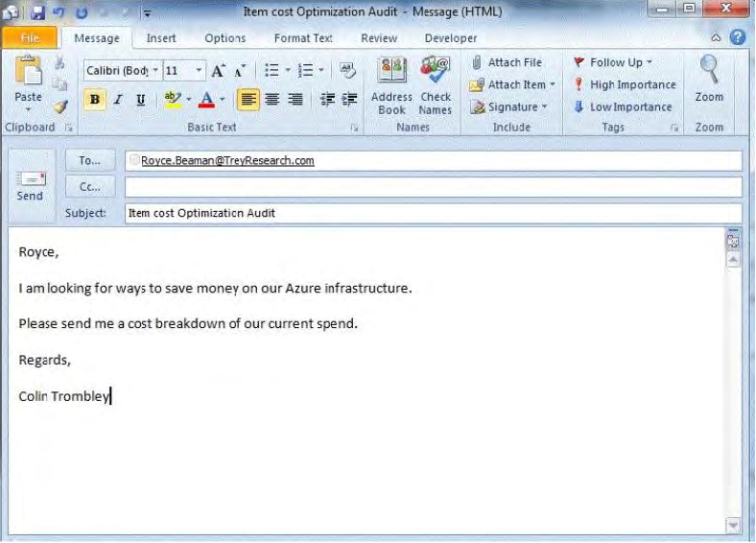Toggle Bold formatting
The height and width of the screenshot is (543, 756).
[x=95, y=100]
